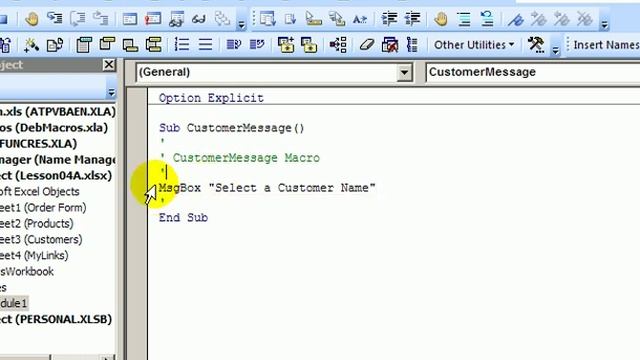Expand the Debug toolbar overflow options
This screenshot has height=360, width=640.
pyautogui.click(x=241, y=24)
